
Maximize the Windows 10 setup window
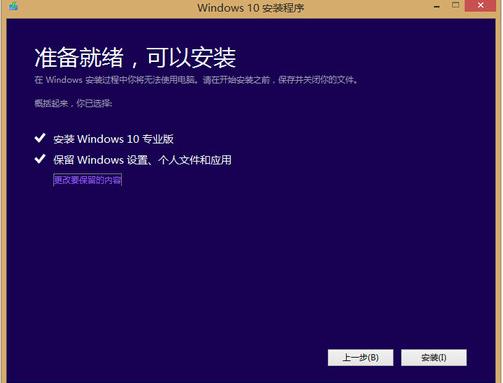(455, 5)
